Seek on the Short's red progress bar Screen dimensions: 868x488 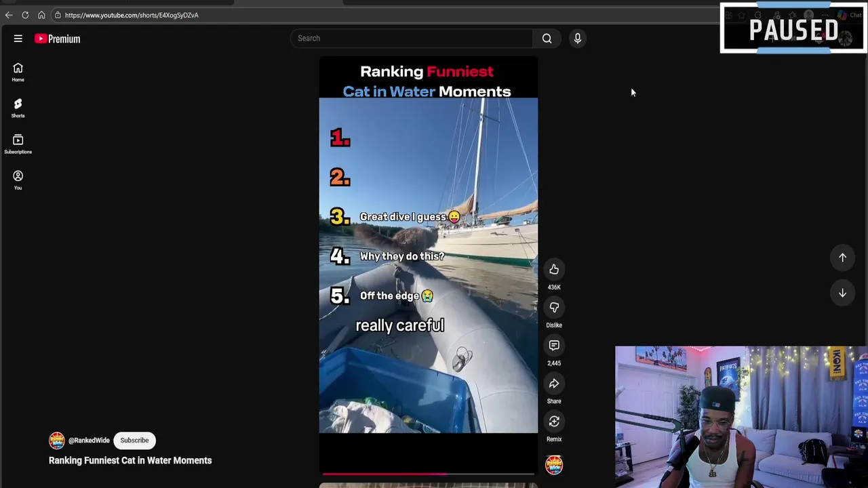[428, 474]
